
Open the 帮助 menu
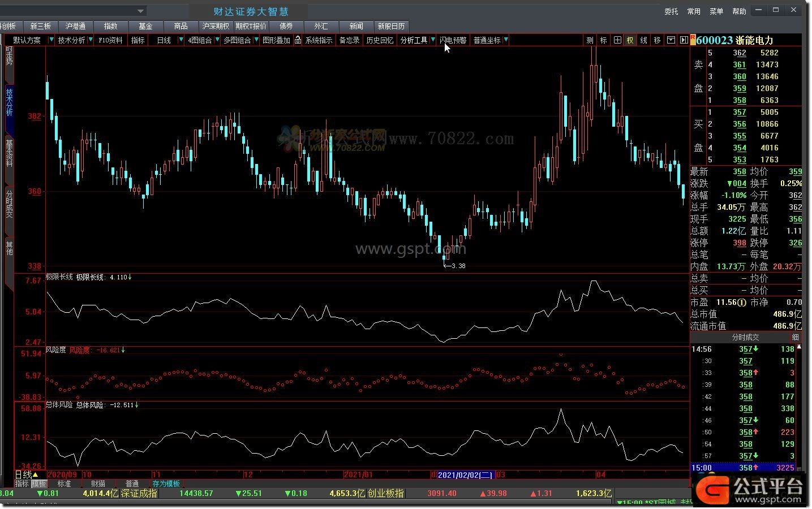[x=739, y=11]
